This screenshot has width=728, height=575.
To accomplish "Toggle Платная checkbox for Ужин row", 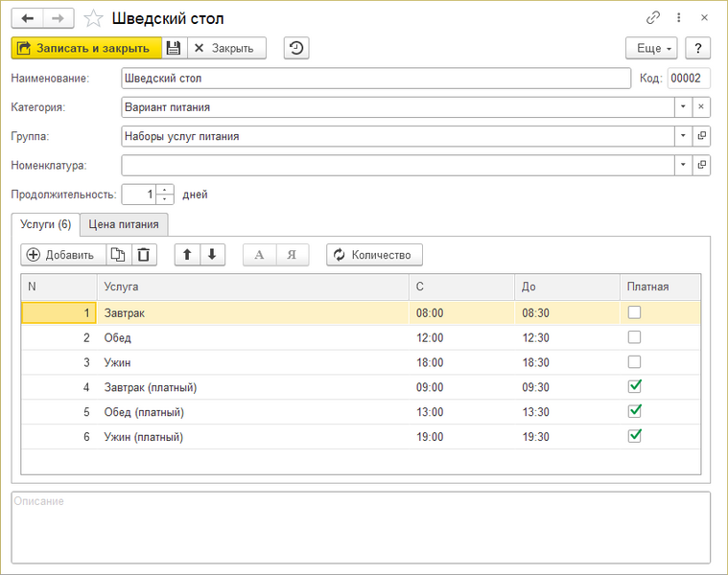I will [x=634, y=361].
